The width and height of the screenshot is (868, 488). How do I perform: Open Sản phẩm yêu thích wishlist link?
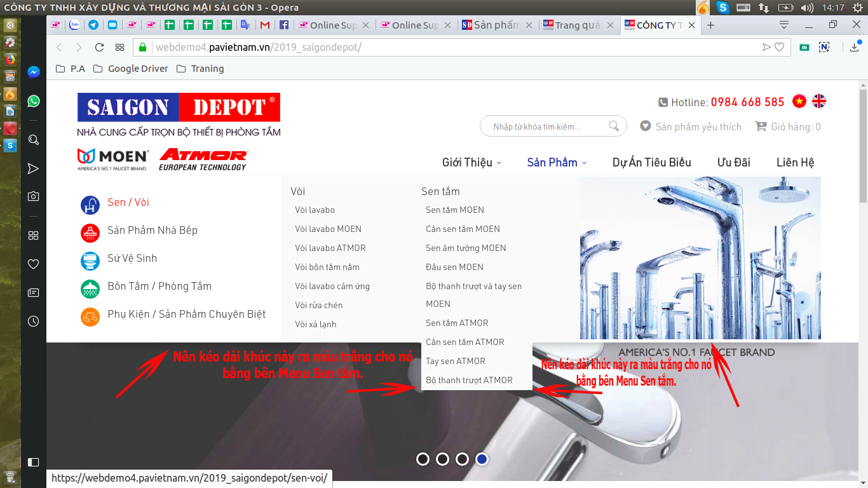point(691,126)
